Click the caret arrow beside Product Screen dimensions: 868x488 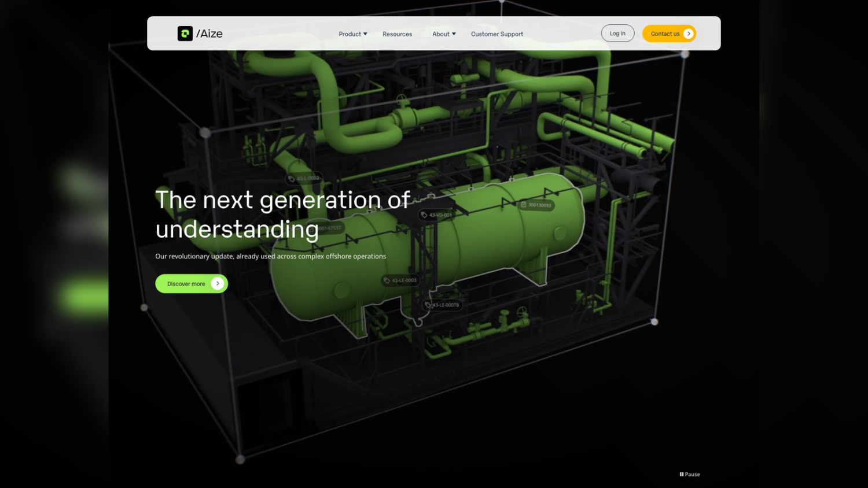[x=365, y=34]
